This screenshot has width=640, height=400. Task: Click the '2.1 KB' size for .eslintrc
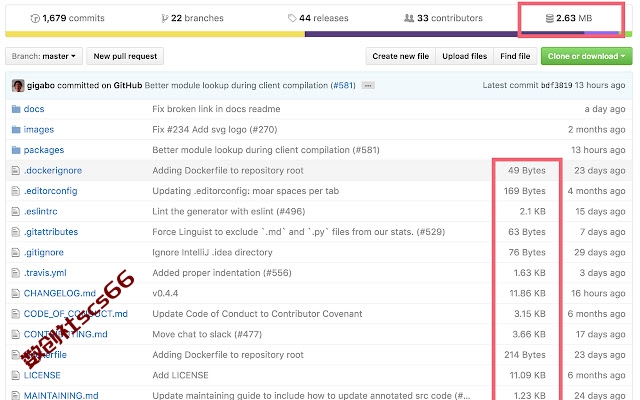533,211
